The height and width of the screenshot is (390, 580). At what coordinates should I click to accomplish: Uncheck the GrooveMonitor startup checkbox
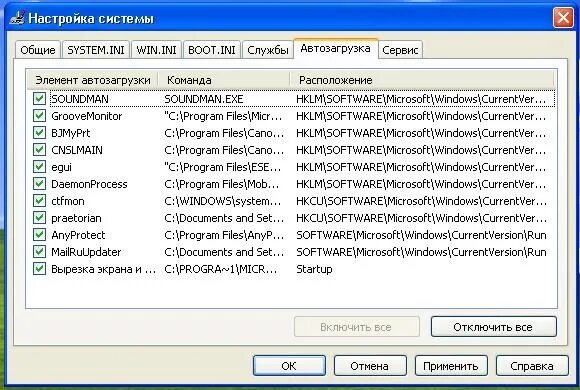tap(39, 116)
